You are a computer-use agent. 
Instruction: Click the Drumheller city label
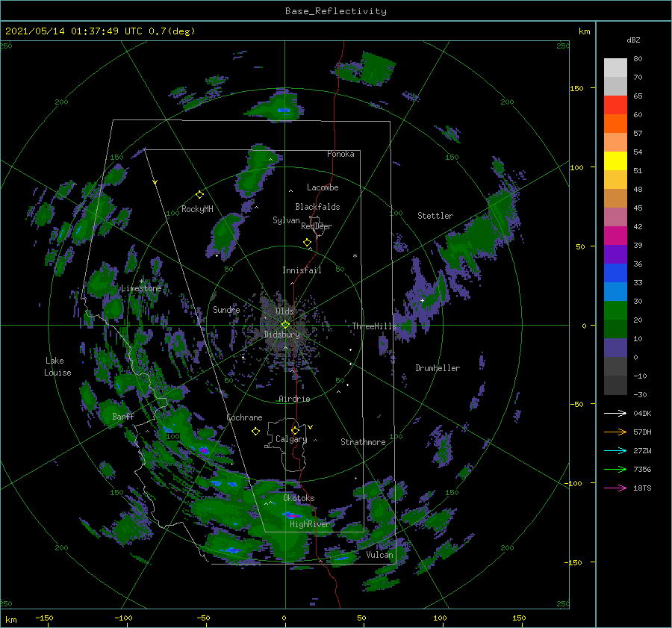[x=438, y=368]
